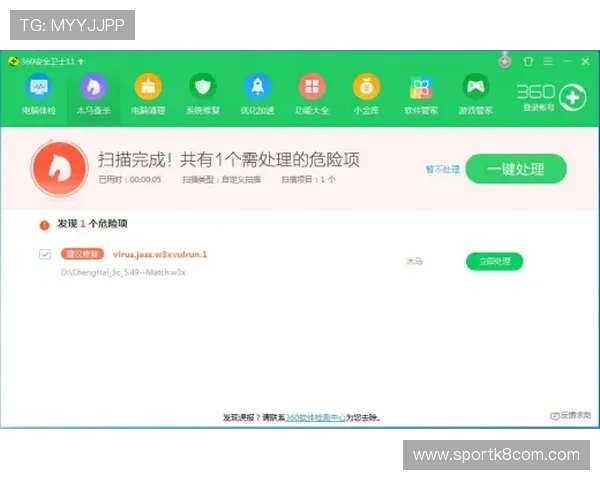The width and height of the screenshot is (600, 480).
Task: Click 反馈求助 feedback link
Action: (571, 415)
